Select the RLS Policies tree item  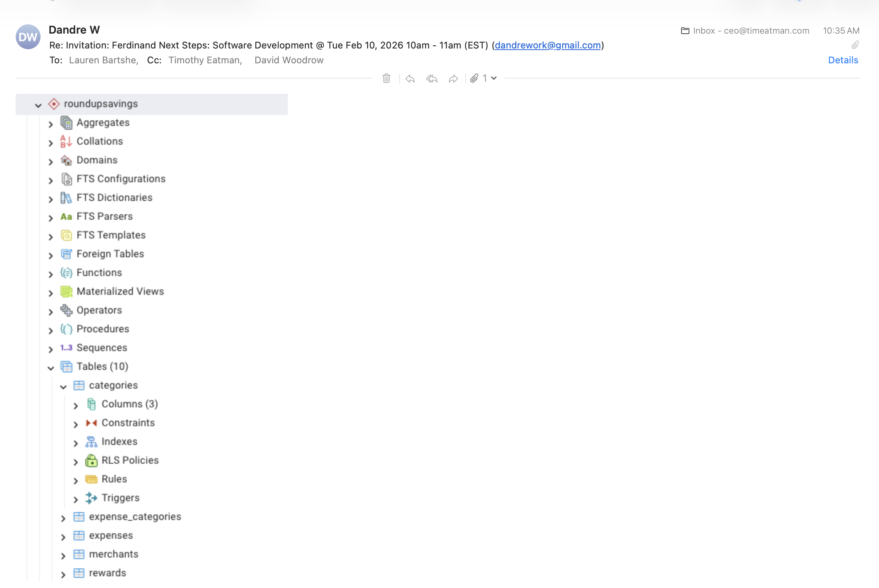[130, 460]
